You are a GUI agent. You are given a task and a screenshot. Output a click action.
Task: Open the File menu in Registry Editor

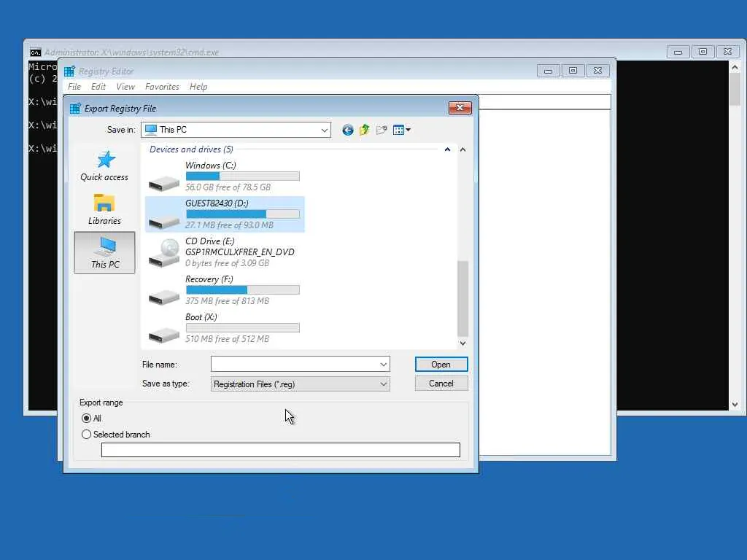(x=74, y=87)
